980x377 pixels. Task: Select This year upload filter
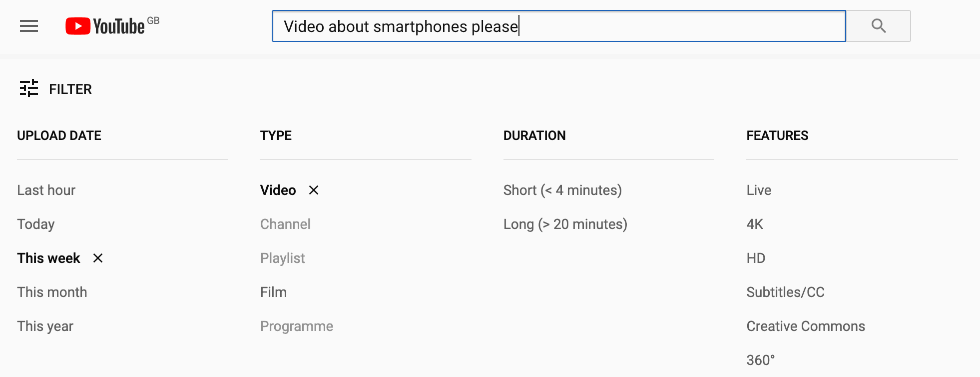44,326
